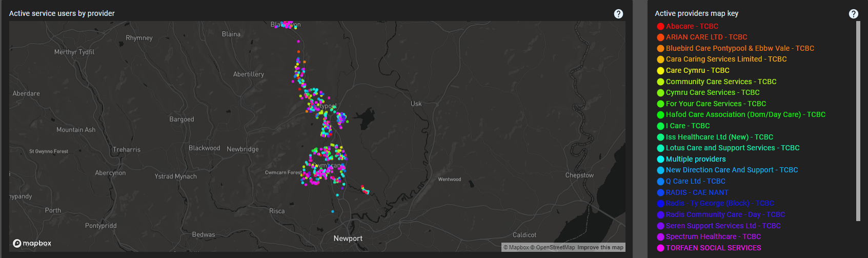The width and height of the screenshot is (868, 258).
Task: Open the OpenStreetMap attribution link
Action: coord(552,247)
